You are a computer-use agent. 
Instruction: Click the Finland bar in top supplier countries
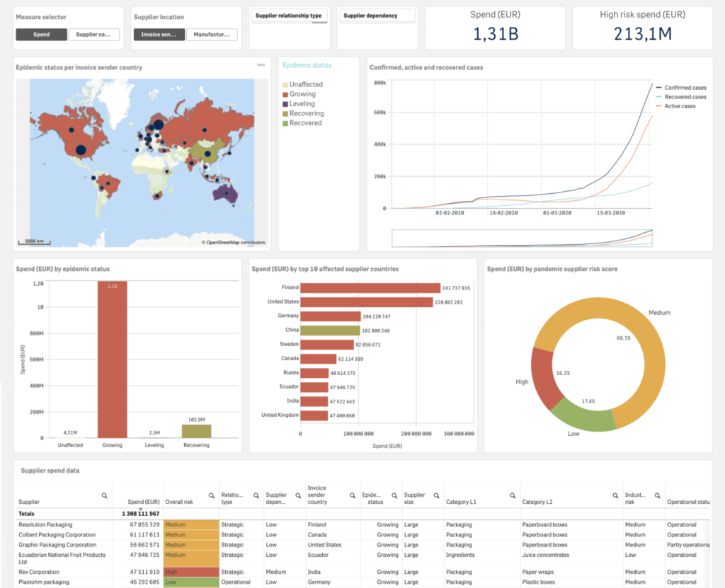(x=370, y=288)
